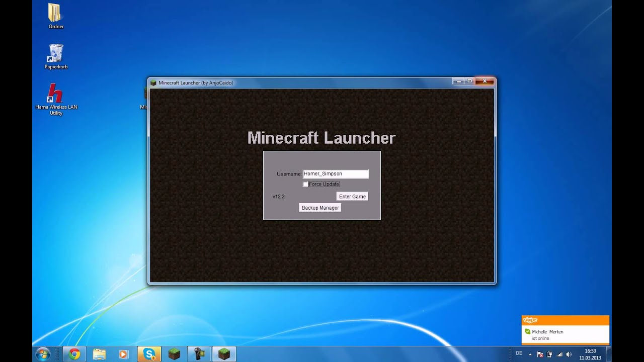Open the Action Center flag tray icon
Image resolution: width=644 pixels, height=362 pixels.
coord(540,354)
